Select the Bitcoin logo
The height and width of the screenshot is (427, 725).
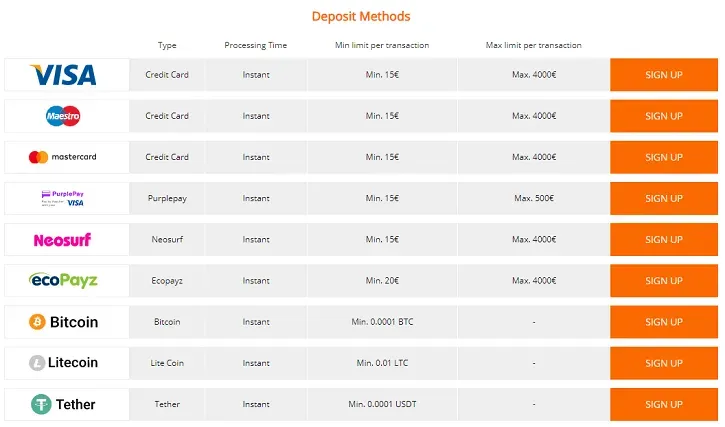click(64, 322)
